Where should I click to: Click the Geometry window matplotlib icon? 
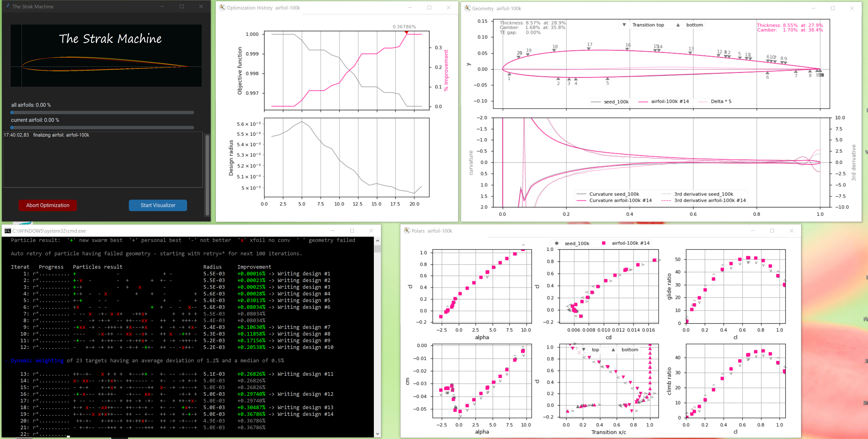click(467, 8)
